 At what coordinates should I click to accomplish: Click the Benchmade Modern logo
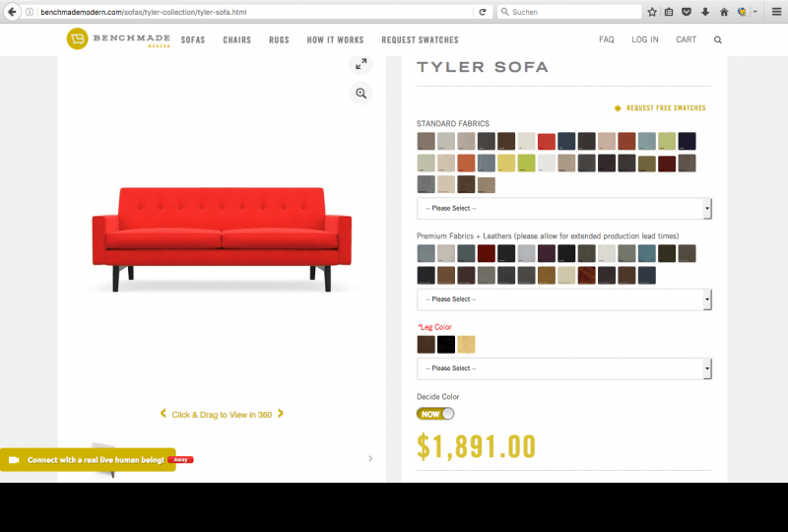[118, 38]
